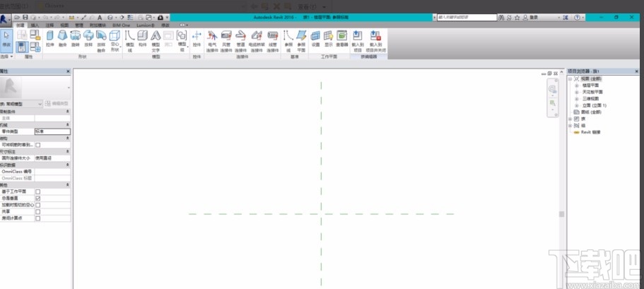Click the Extrusion (拉伸) tool

point(50,38)
